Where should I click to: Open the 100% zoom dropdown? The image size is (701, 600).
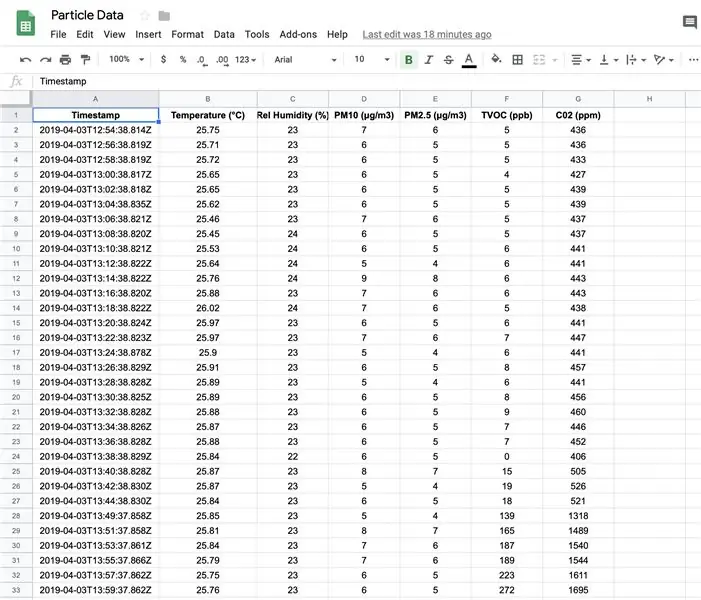point(127,59)
